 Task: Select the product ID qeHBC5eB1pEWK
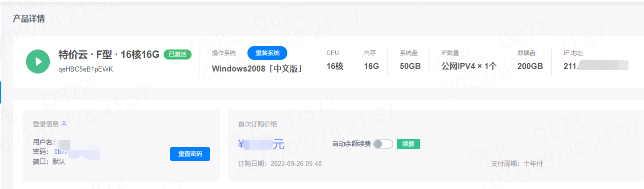click(86, 69)
